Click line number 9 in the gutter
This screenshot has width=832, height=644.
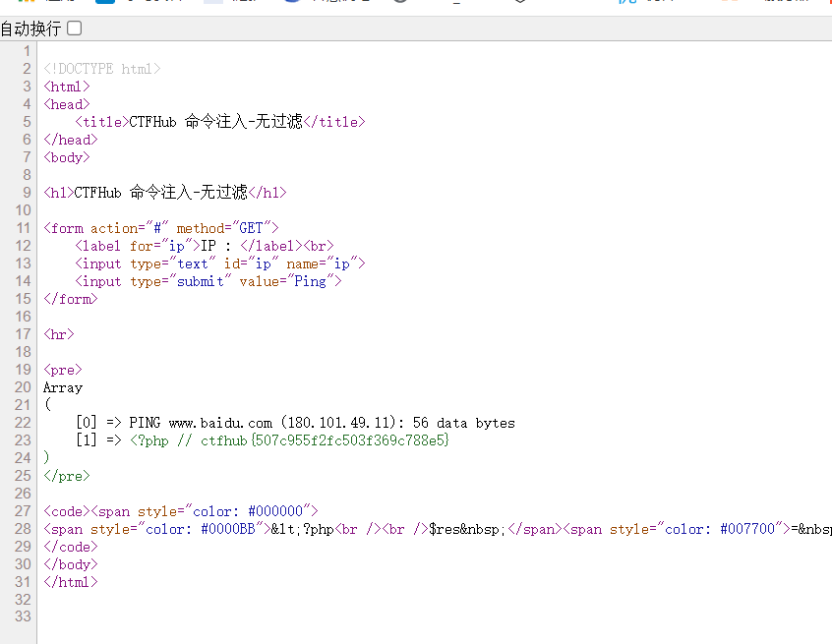(27, 192)
